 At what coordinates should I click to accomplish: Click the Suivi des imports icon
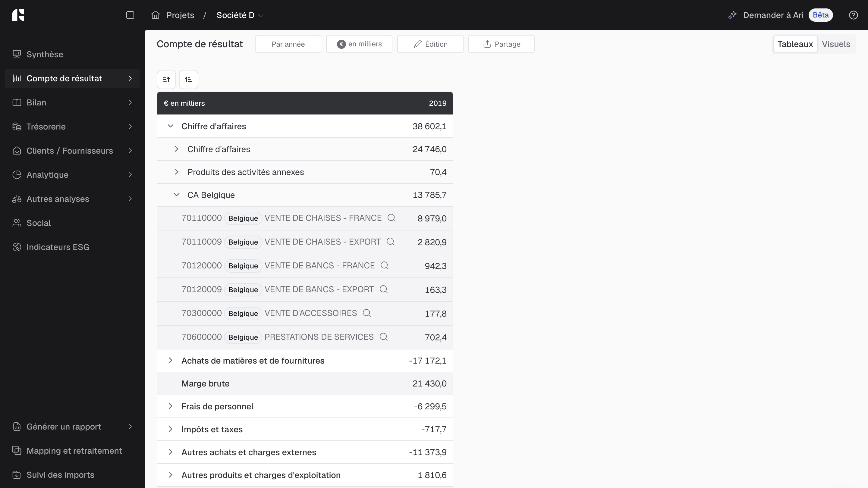(x=17, y=475)
